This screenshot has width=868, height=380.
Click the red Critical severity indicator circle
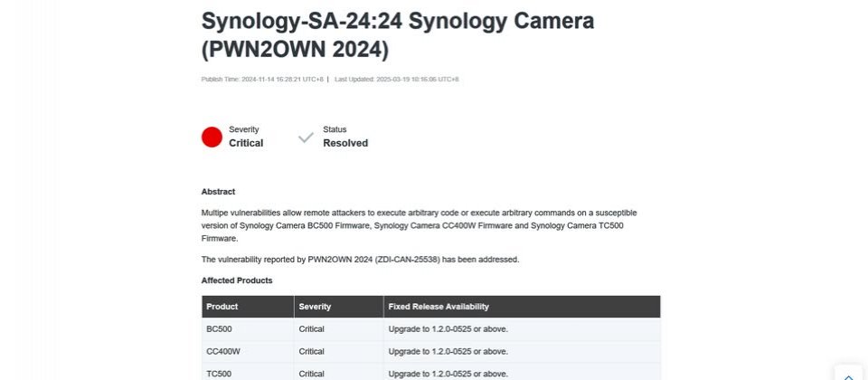point(212,137)
